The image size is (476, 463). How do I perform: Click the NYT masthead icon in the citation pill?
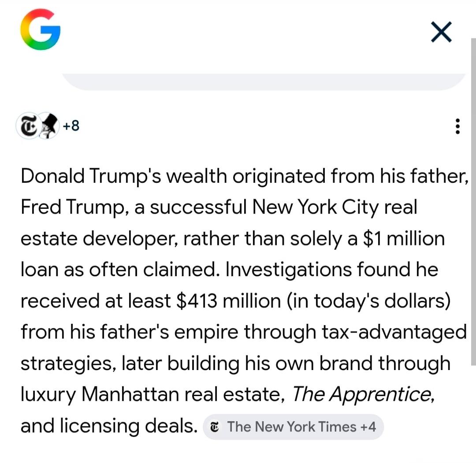[x=215, y=426]
